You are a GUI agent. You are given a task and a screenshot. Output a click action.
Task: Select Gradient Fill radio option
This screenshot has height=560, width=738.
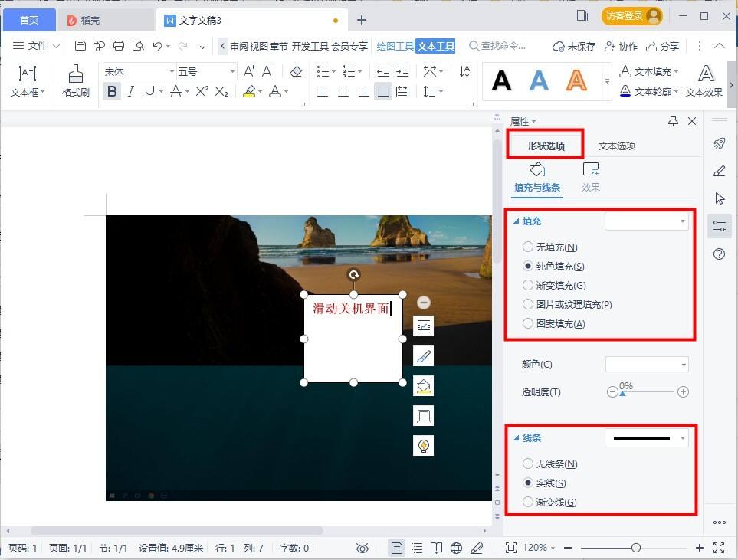527,285
